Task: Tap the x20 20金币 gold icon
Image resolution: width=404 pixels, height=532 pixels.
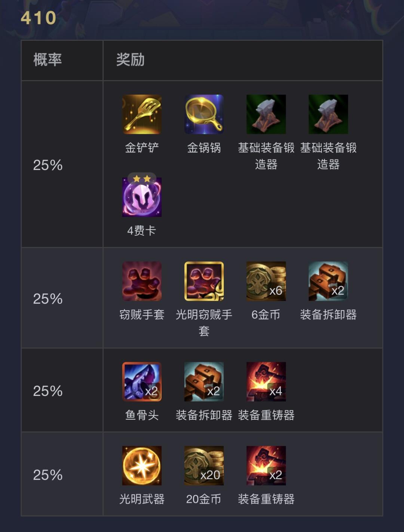Action: coord(204,465)
